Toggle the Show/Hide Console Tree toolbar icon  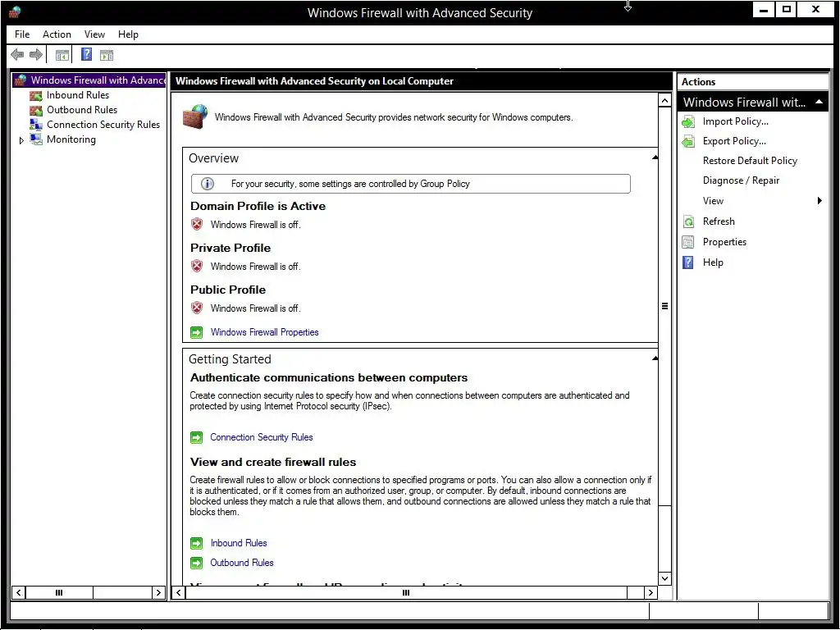(x=62, y=55)
